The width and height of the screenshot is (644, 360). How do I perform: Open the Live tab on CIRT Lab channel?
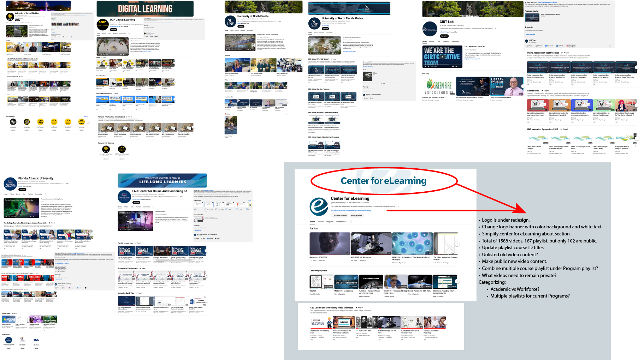[x=438, y=42]
